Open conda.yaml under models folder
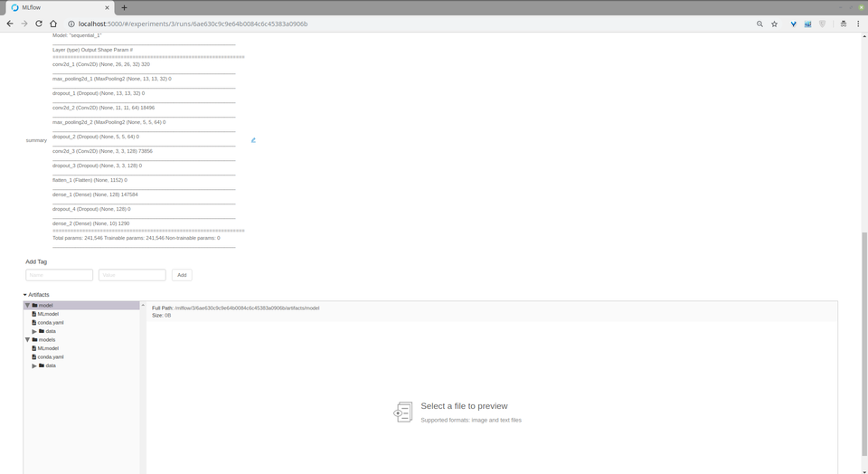868x474 pixels. click(50, 356)
